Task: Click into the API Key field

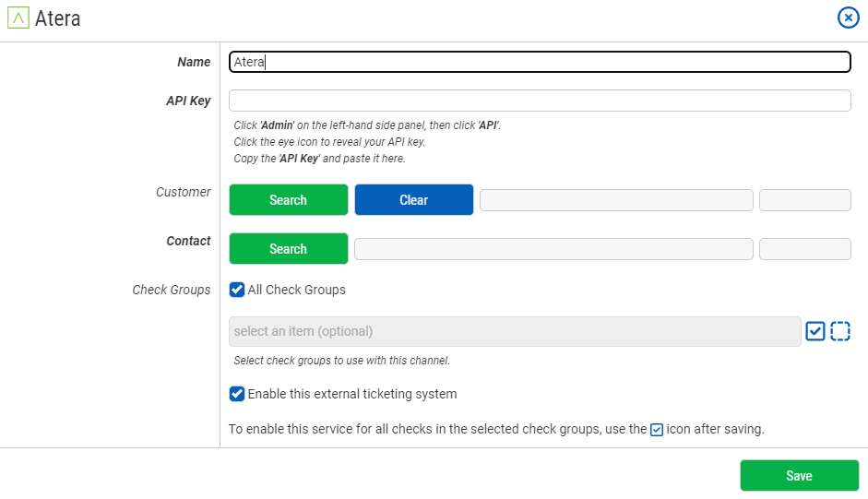Action: tap(540, 101)
